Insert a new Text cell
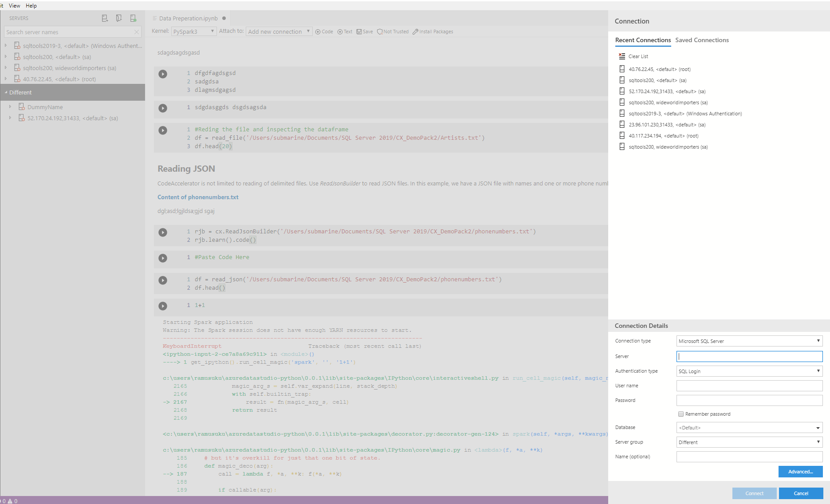This screenshot has width=830, height=504. (x=345, y=31)
